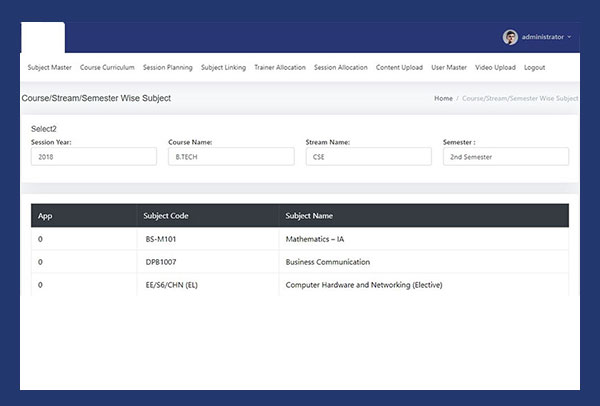Open Session Planning from navigation bar
This screenshot has width=600, height=406.
click(x=168, y=67)
